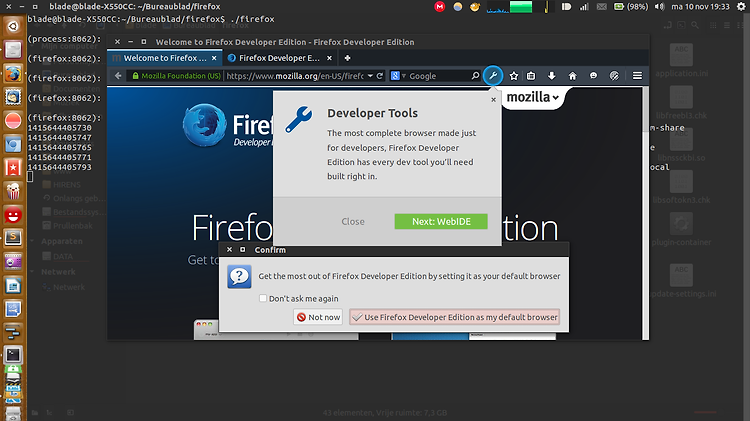Switch to 'Welcome to Firefox' tab

pyautogui.click(x=165, y=58)
